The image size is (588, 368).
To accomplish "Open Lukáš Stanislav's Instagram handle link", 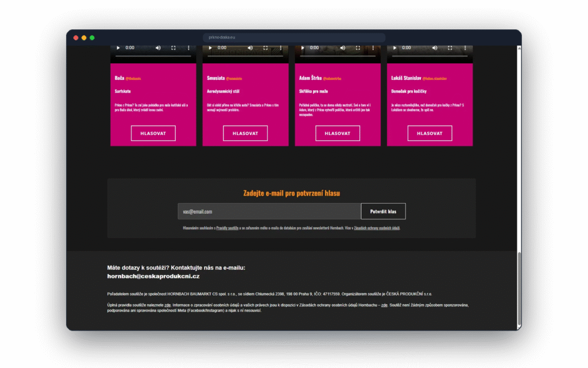I will [x=435, y=78].
